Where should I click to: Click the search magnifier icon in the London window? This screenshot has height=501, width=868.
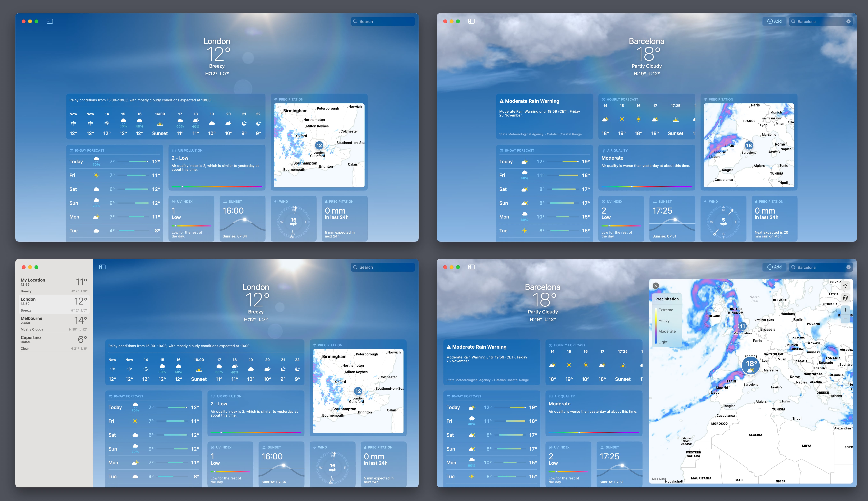click(355, 21)
